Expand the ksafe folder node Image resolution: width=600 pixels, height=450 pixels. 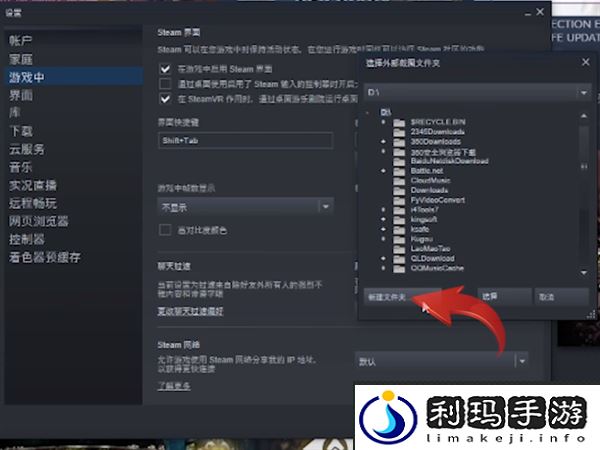tap(383, 229)
